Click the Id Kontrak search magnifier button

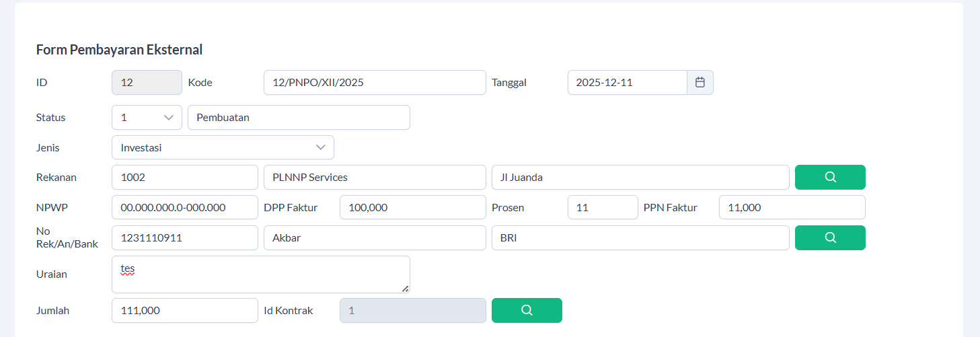coord(527,310)
